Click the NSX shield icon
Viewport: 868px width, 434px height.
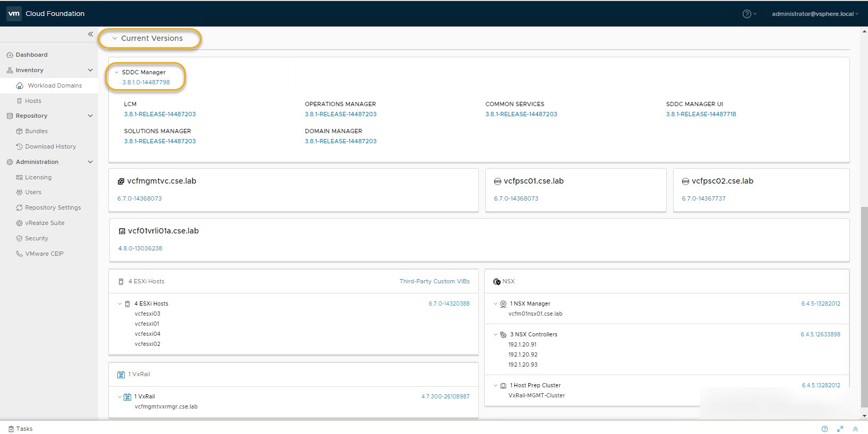(x=496, y=282)
